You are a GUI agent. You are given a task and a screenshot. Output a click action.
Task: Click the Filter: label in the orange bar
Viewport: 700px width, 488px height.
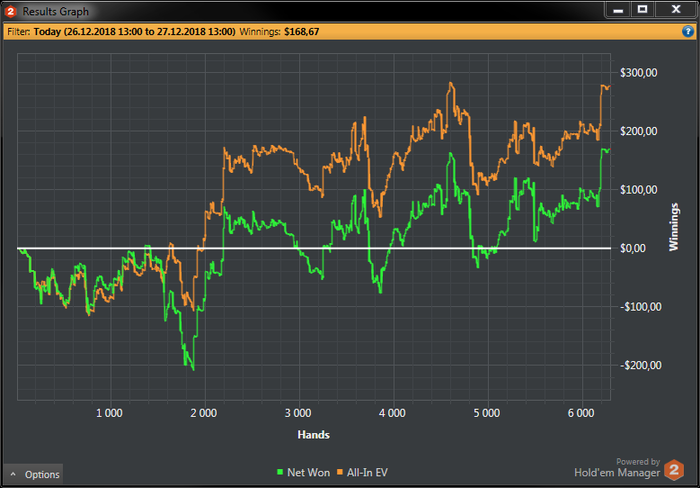[x=19, y=32]
